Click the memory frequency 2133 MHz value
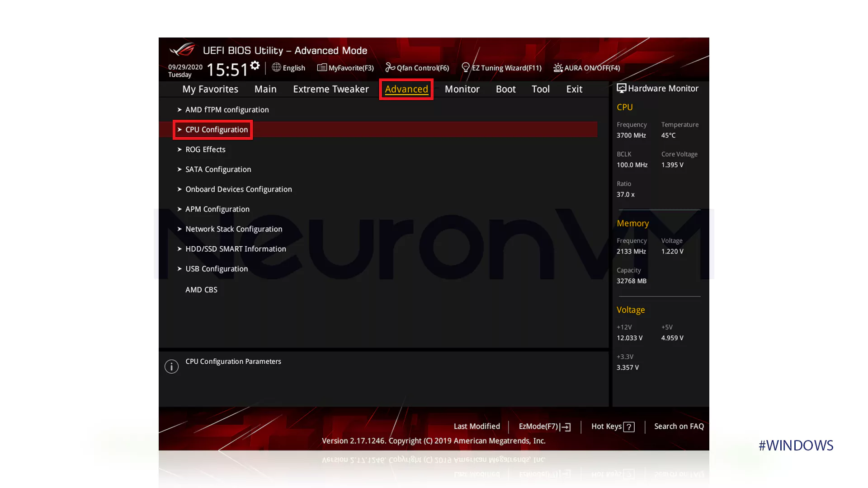 (x=631, y=252)
